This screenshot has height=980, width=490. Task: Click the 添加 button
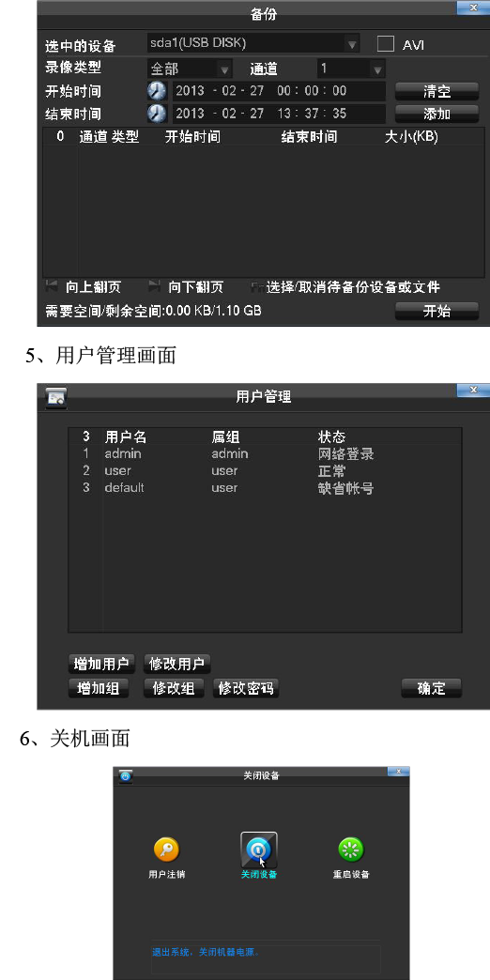click(436, 114)
